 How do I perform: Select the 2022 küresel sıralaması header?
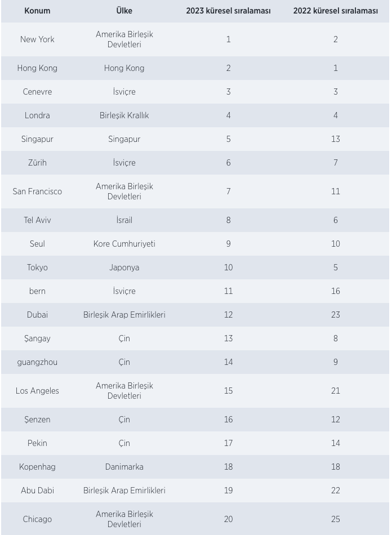[x=335, y=11]
